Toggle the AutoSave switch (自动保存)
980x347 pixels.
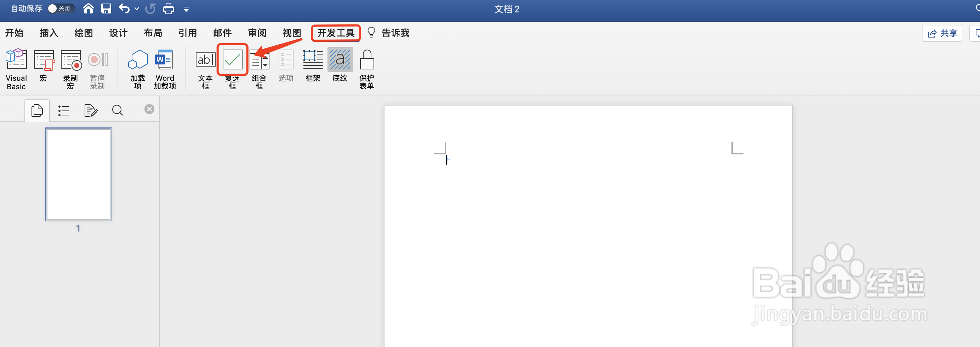61,8
